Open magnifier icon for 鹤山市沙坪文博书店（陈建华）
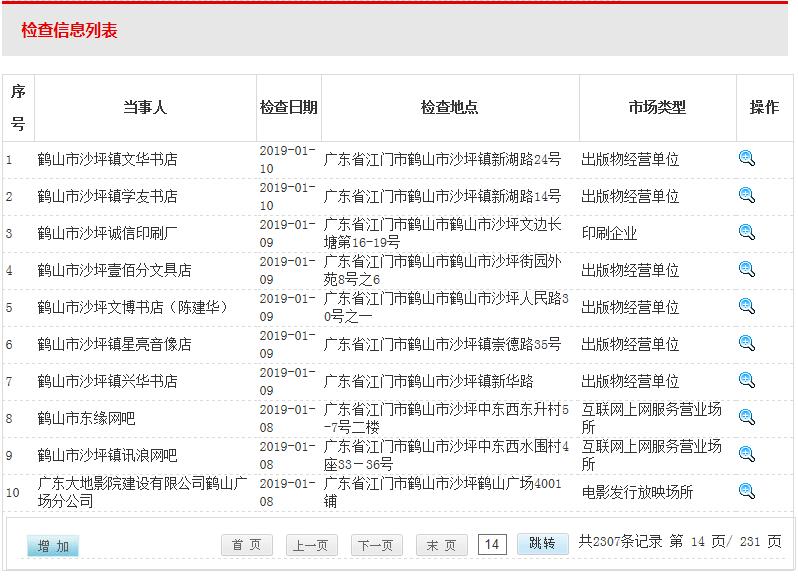 click(x=746, y=306)
